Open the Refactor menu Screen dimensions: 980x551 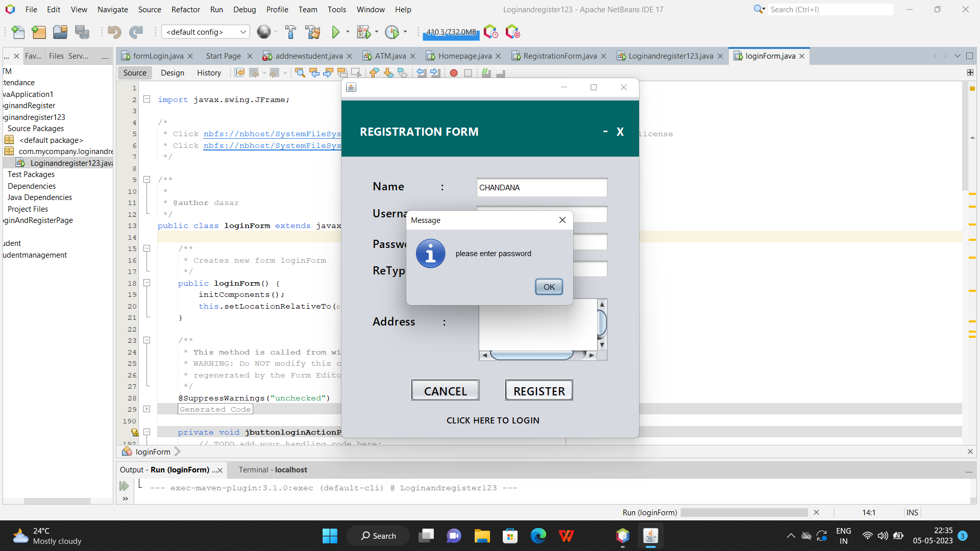click(185, 9)
